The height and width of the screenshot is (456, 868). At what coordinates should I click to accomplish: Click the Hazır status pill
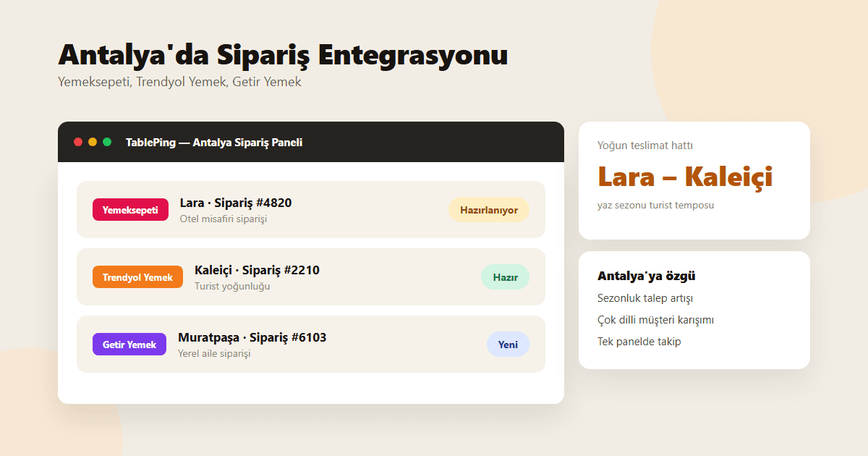pos(506,277)
